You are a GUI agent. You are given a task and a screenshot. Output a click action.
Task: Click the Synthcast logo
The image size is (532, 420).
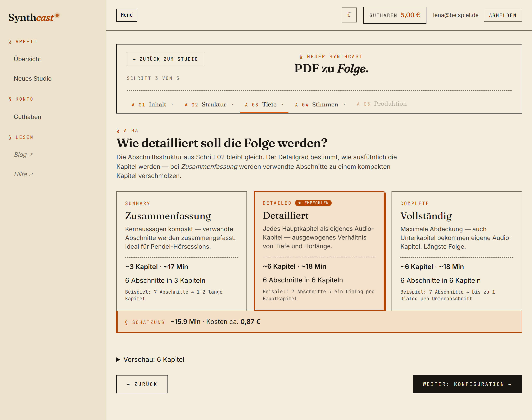(34, 17)
